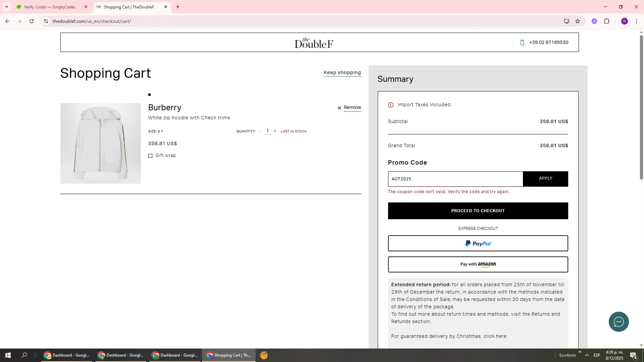Open site information icon in address bar
644x362 pixels.
[46, 21]
